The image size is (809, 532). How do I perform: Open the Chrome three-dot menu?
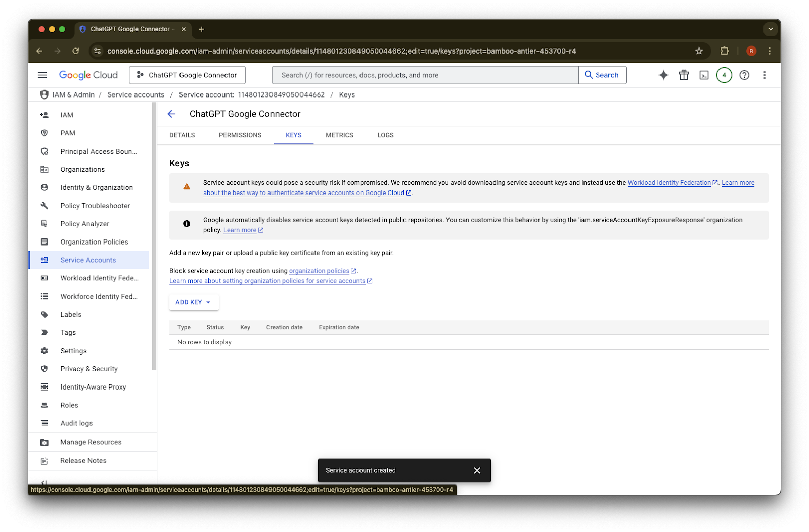pyautogui.click(x=770, y=51)
